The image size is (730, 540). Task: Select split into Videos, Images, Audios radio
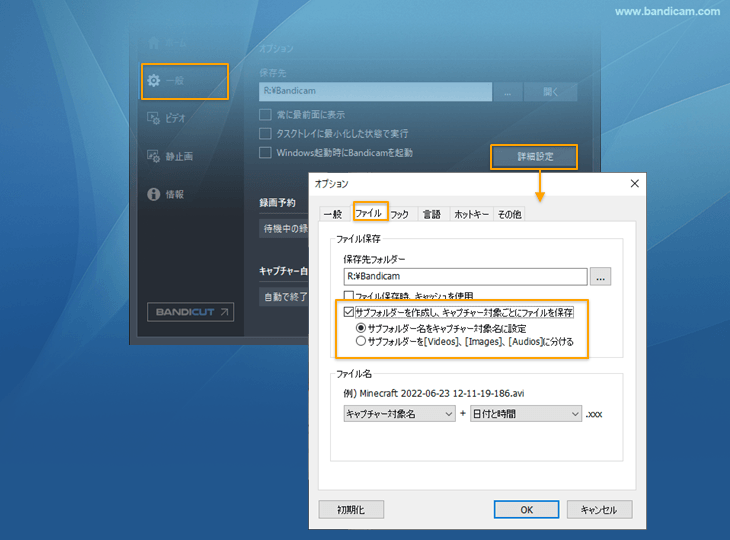click(x=361, y=341)
